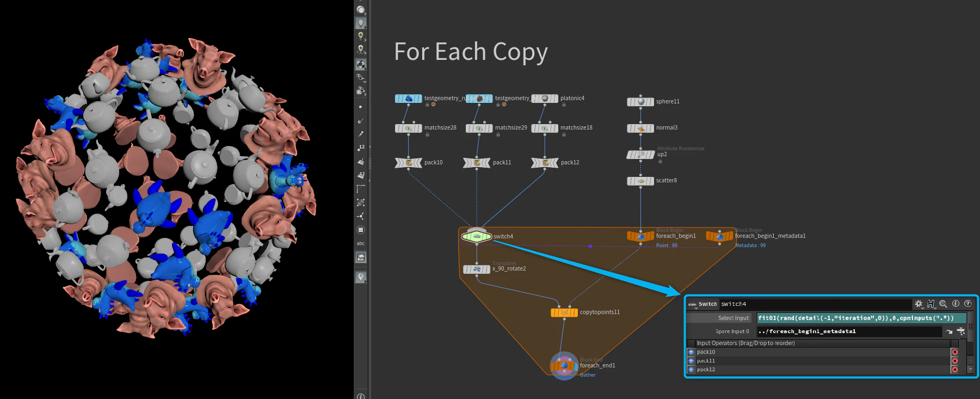Select the pack10 node
980x399 pixels.
click(x=408, y=162)
